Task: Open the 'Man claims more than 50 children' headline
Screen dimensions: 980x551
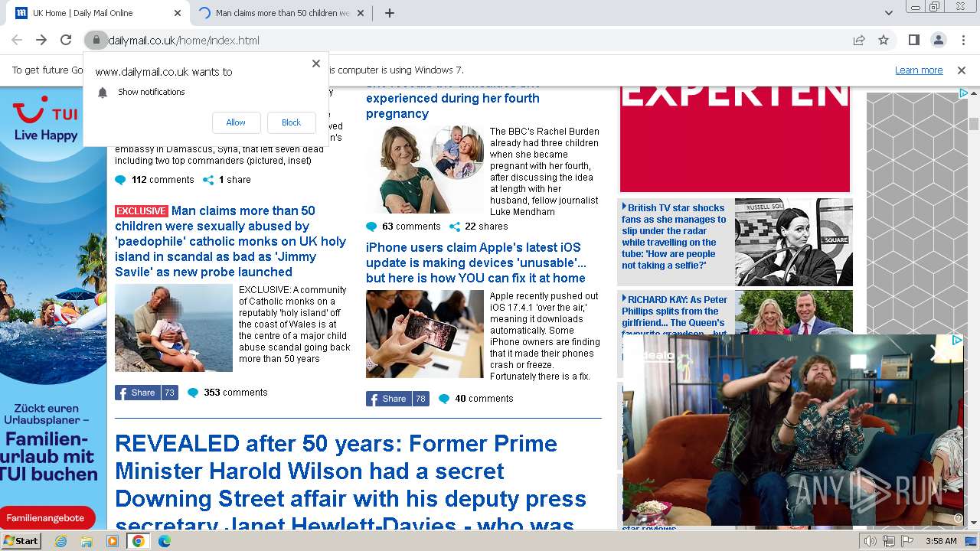Action: 230,241
